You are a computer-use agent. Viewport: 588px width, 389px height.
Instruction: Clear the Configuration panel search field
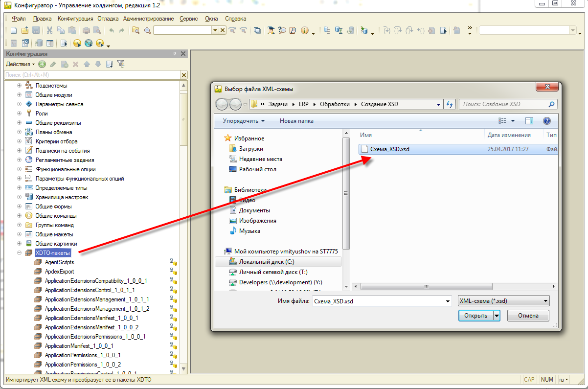(184, 75)
